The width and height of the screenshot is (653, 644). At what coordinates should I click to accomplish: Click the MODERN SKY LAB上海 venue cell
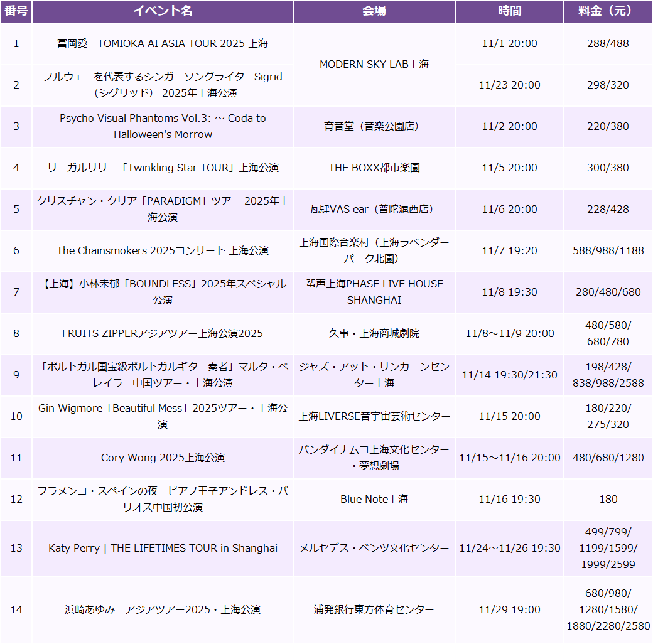point(374,64)
